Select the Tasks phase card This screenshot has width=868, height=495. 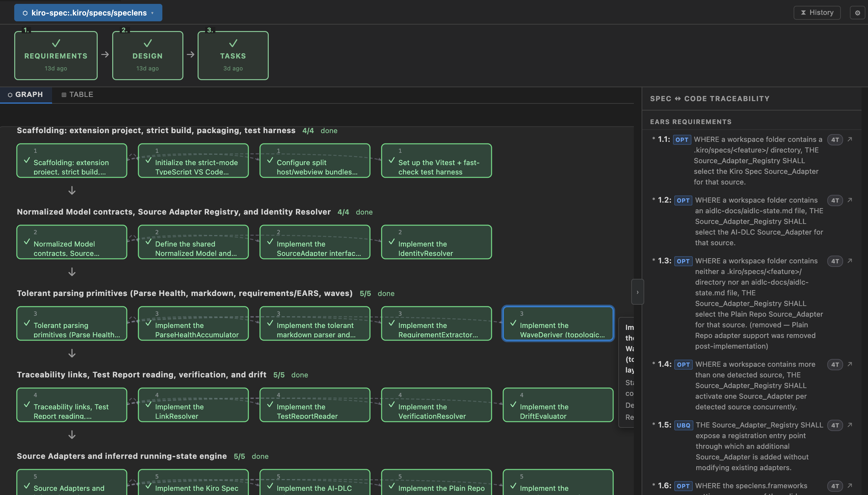[x=233, y=56]
